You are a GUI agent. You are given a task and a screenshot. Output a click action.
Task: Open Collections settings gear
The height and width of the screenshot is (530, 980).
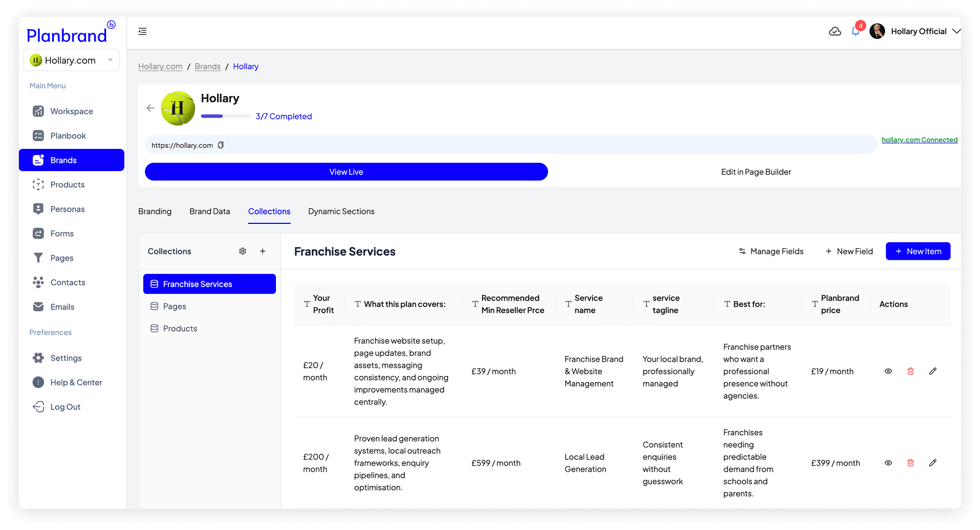[243, 252]
